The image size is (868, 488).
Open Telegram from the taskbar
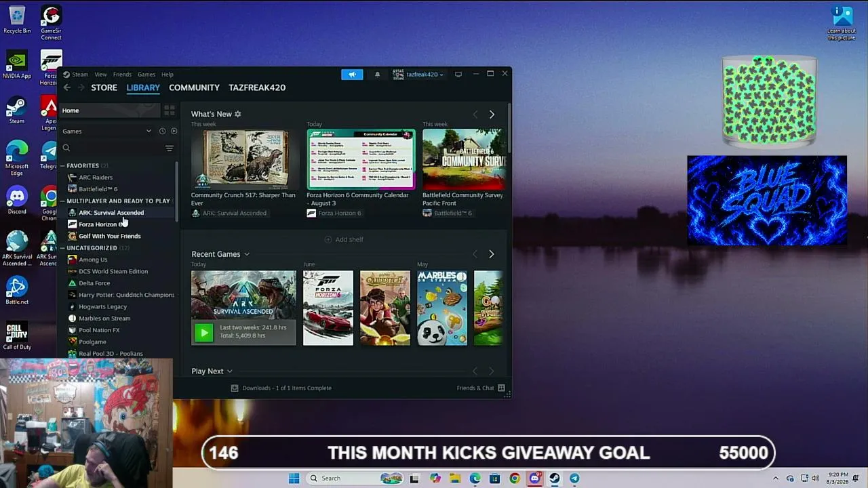tap(574, 479)
